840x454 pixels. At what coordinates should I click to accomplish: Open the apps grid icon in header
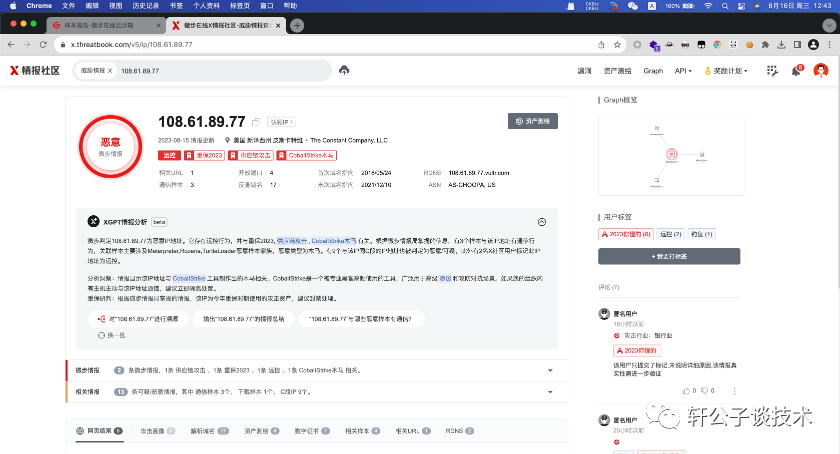[x=772, y=71]
